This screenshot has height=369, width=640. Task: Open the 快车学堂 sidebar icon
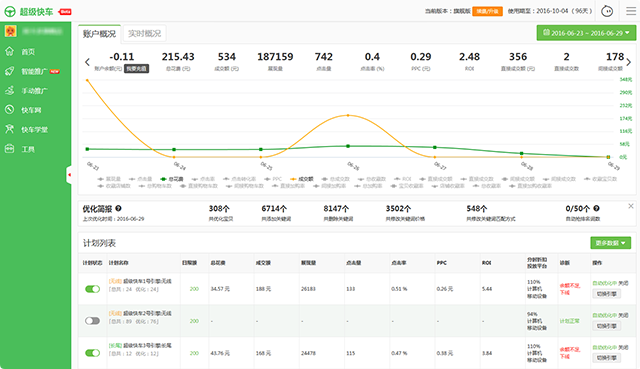(9, 129)
